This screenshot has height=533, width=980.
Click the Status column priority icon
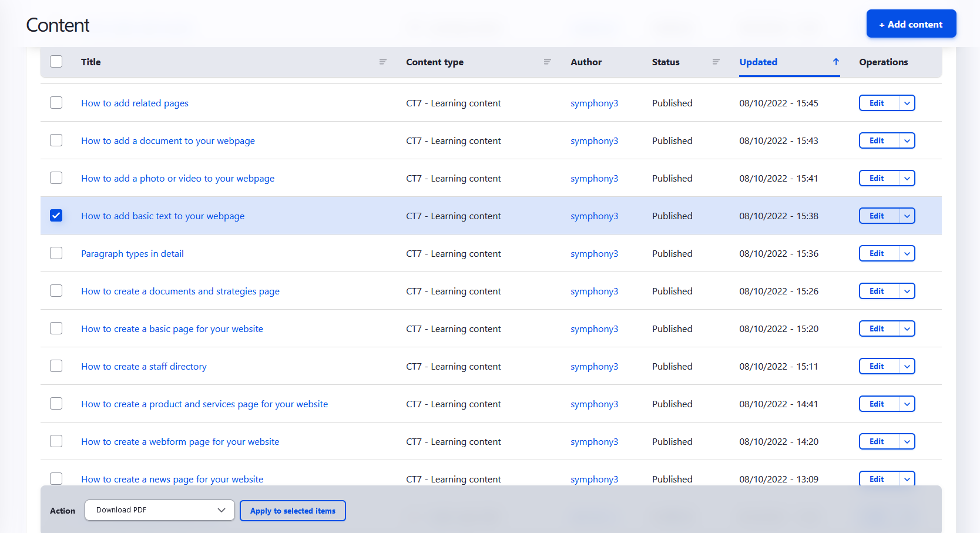tap(716, 62)
